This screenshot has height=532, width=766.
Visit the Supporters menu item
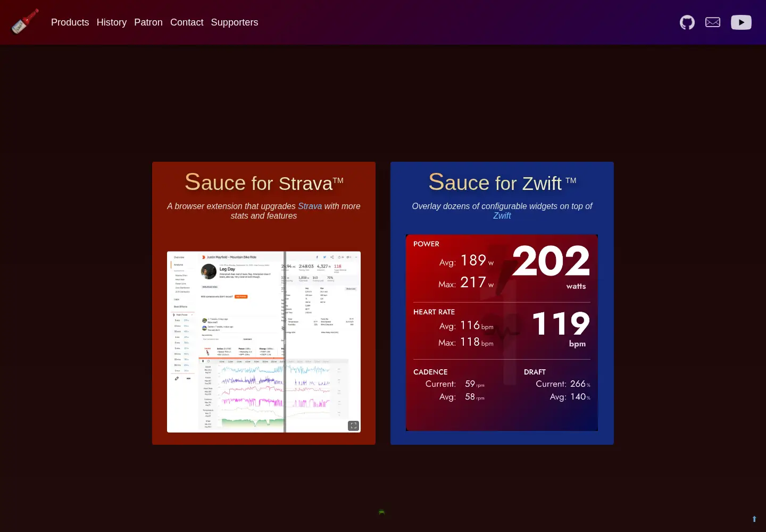click(235, 22)
